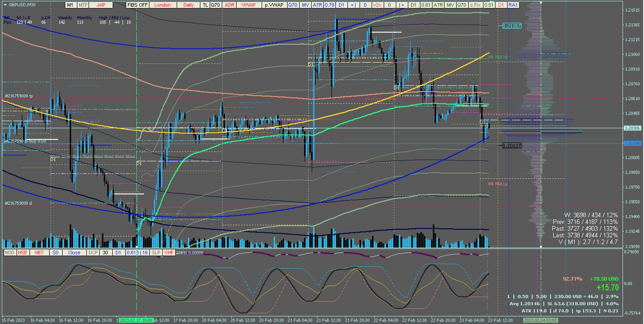Expand the GBPUSD,M30 chart menu arrow
This screenshot has width=644, height=324.
click(5, 5)
